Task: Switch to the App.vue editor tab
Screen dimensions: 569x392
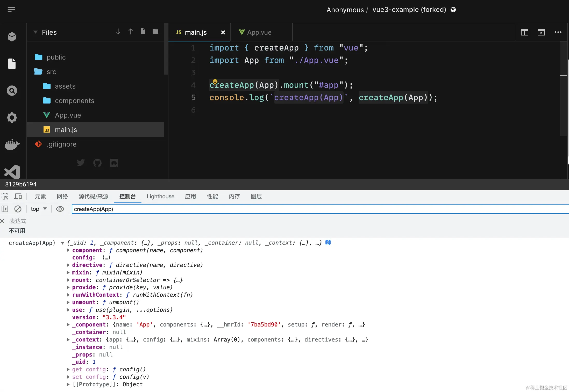Action: pos(261,32)
